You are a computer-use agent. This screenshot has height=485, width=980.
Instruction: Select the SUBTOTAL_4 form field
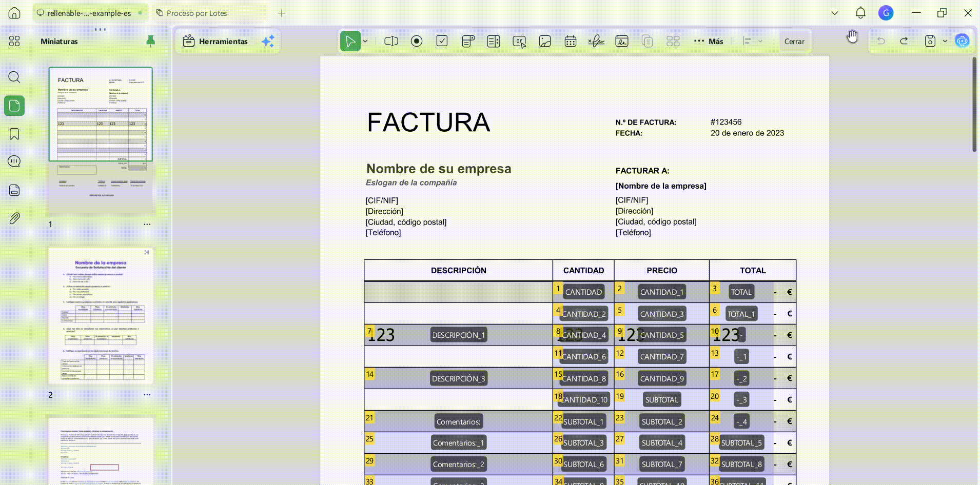(662, 443)
